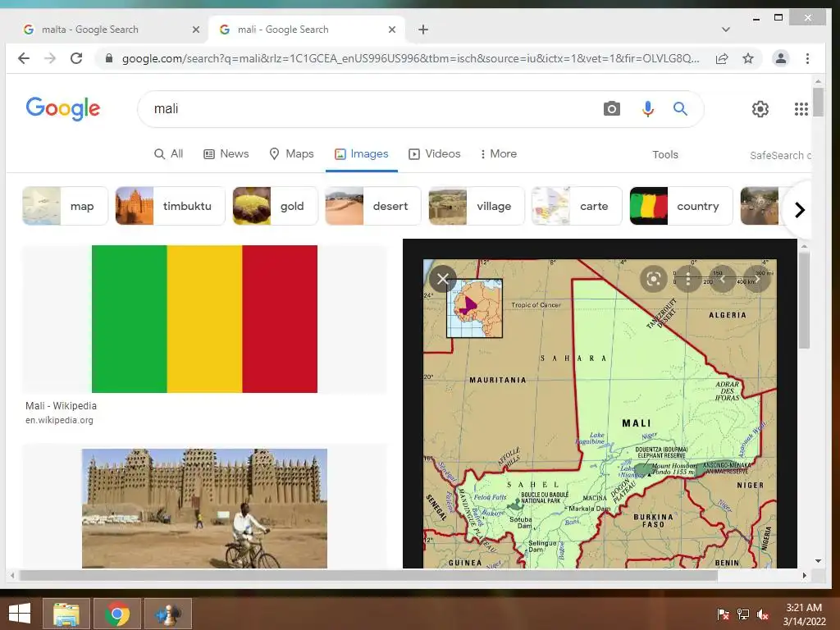Image resolution: width=840 pixels, height=630 pixels.
Task: Open image preview more options menu
Action: 688,279
